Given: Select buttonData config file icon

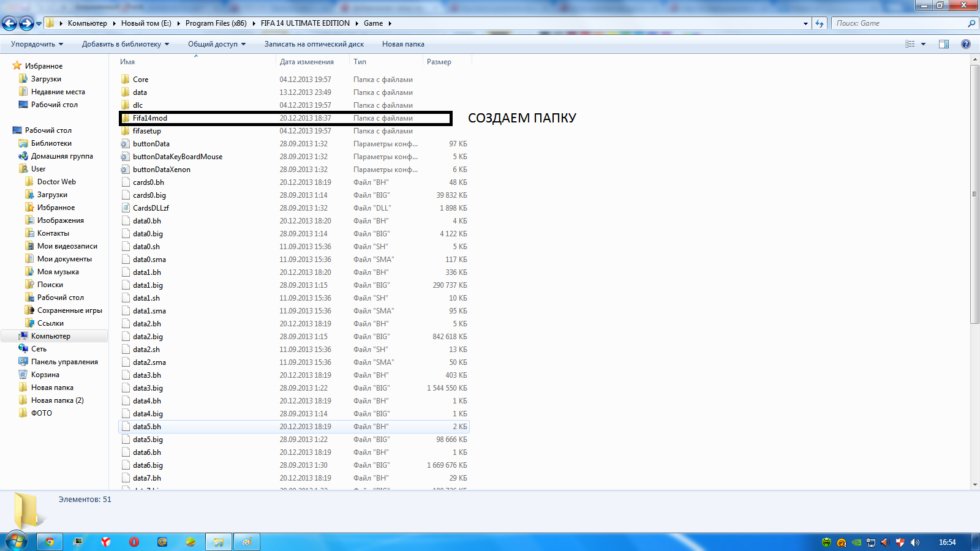Looking at the screenshot, I should [x=126, y=144].
